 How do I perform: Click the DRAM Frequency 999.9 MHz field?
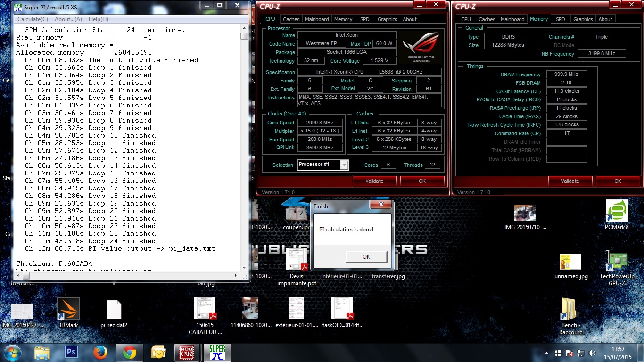(567, 74)
